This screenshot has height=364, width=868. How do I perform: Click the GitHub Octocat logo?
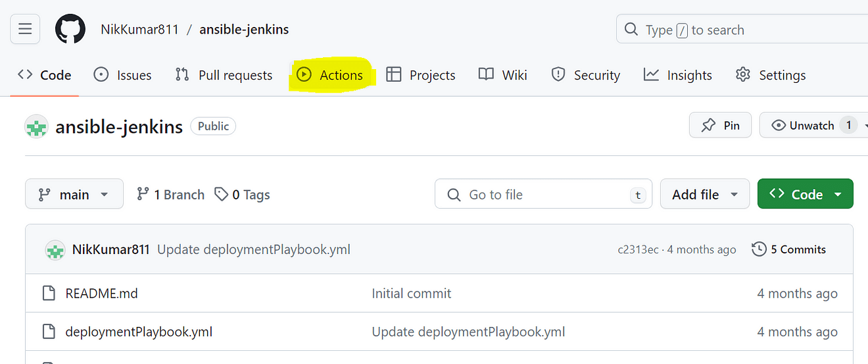(x=70, y=30)
